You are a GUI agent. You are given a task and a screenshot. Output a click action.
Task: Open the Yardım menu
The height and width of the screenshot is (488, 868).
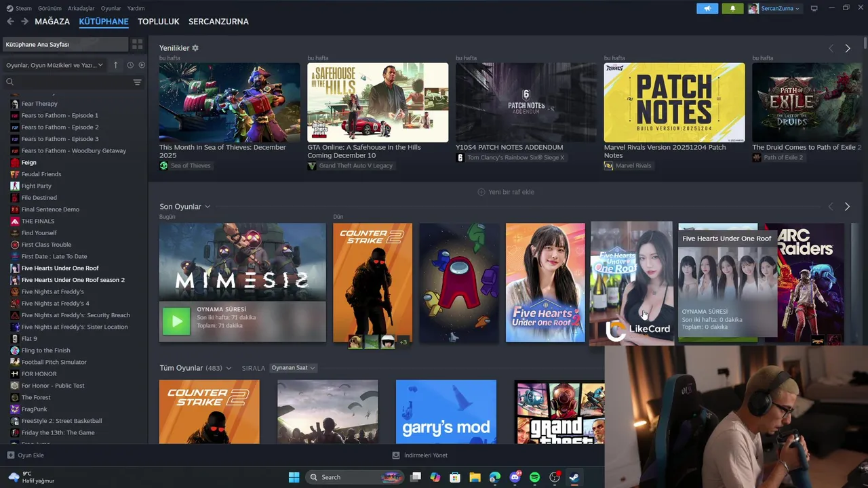pos(136,8)
